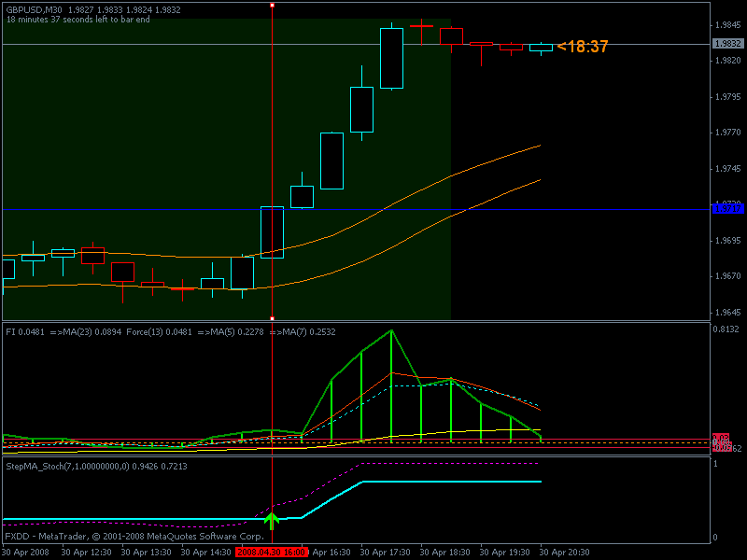Click the gray 1.9832 current price tag

(x=727, y=43)
